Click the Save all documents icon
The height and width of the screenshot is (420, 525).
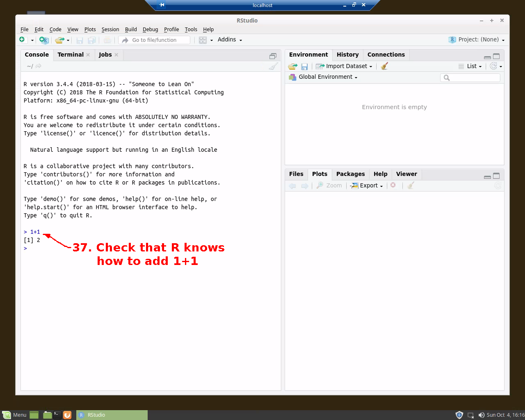pyautogui.click(x=92, y=40)
